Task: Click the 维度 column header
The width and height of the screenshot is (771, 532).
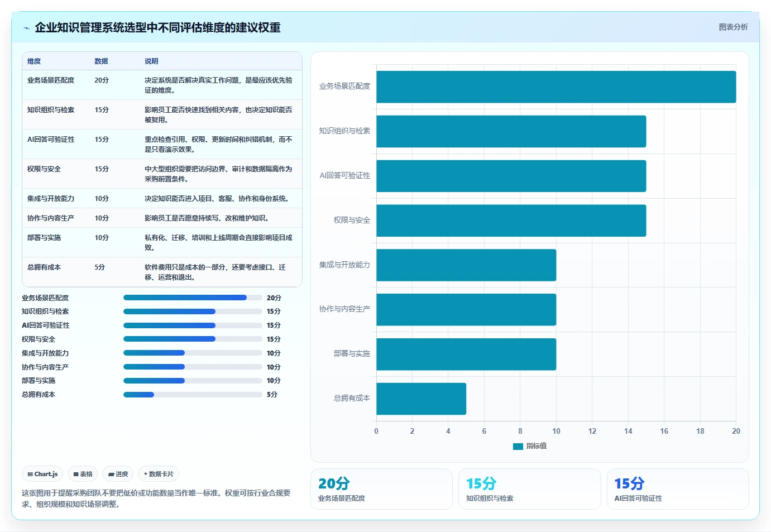Action: [x=34, y=61]
